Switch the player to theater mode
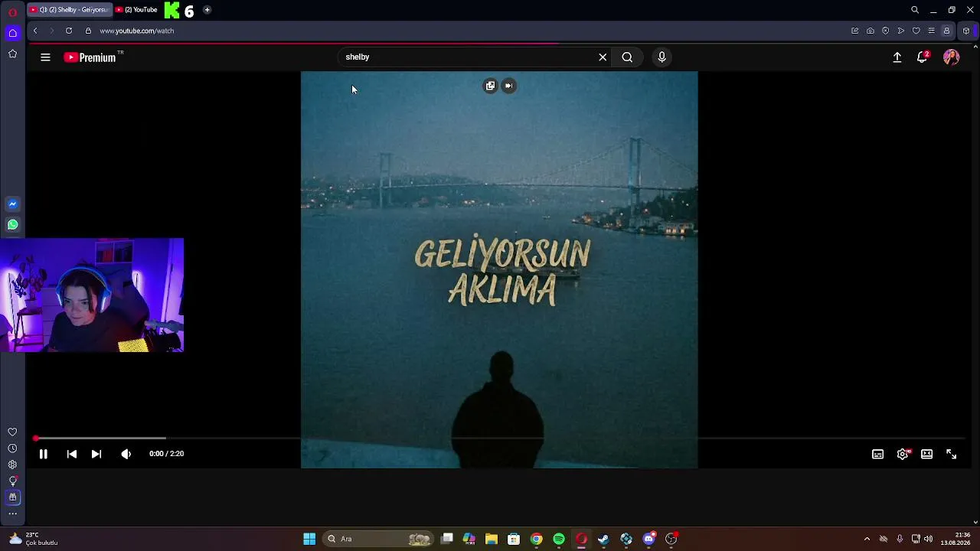This screenshot has width=980, height=551. coord(927,454)
